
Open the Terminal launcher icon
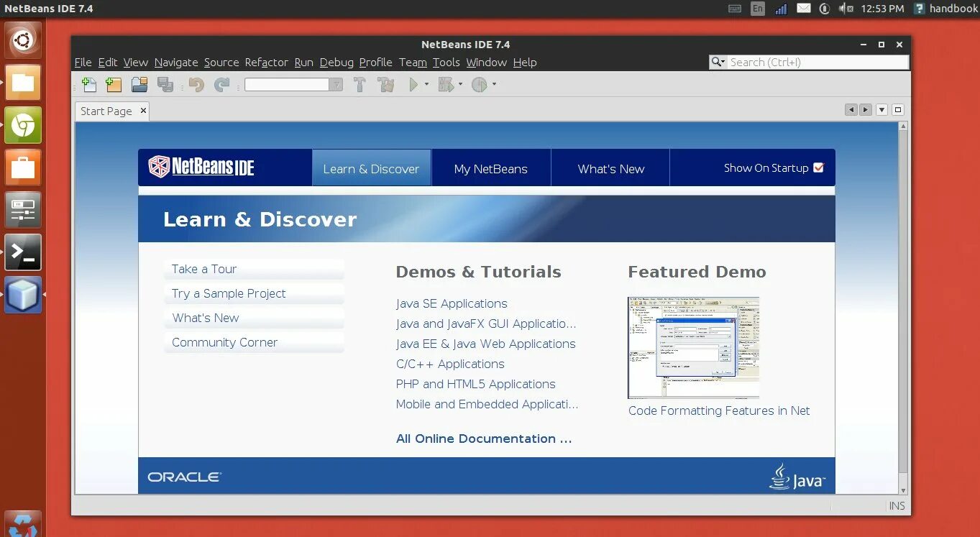(x=23, y=252)
